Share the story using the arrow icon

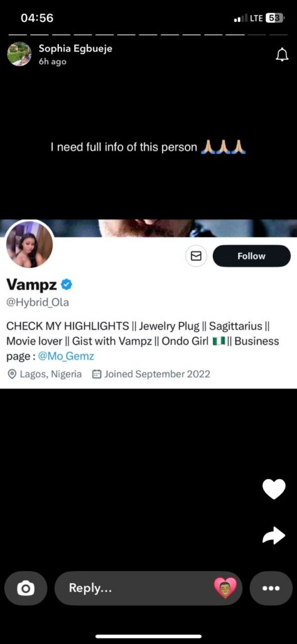tap(274, 535)
